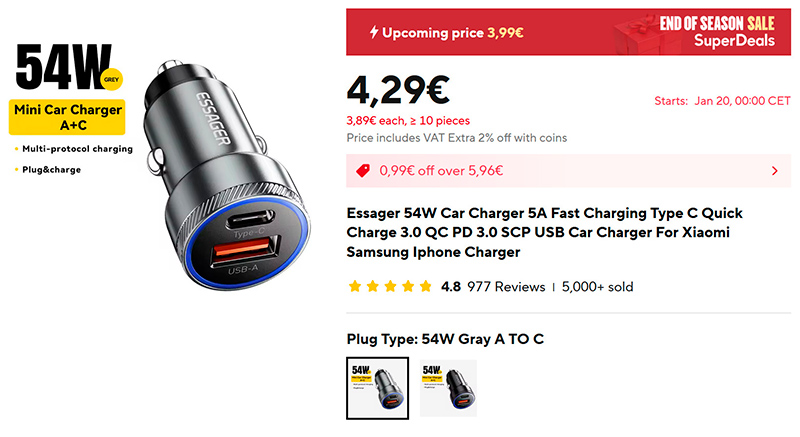Click the third yellow rating star
This screenshot has width=800, height=437.
point(390,287)
